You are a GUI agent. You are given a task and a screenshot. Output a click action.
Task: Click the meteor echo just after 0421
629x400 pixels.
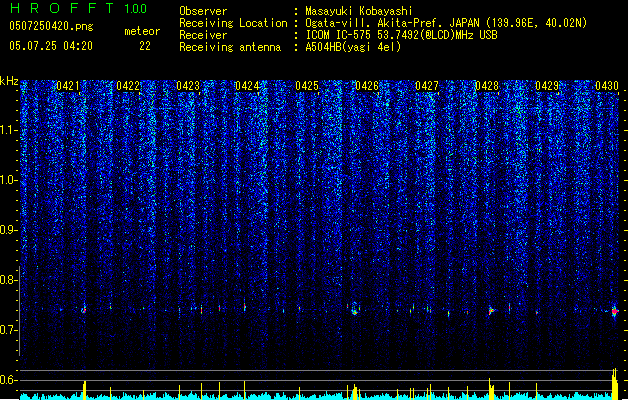point(84,310)
